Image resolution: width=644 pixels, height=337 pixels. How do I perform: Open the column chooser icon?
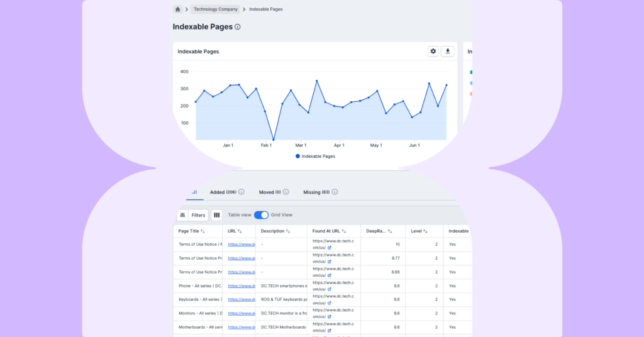[x=216, y=215]
